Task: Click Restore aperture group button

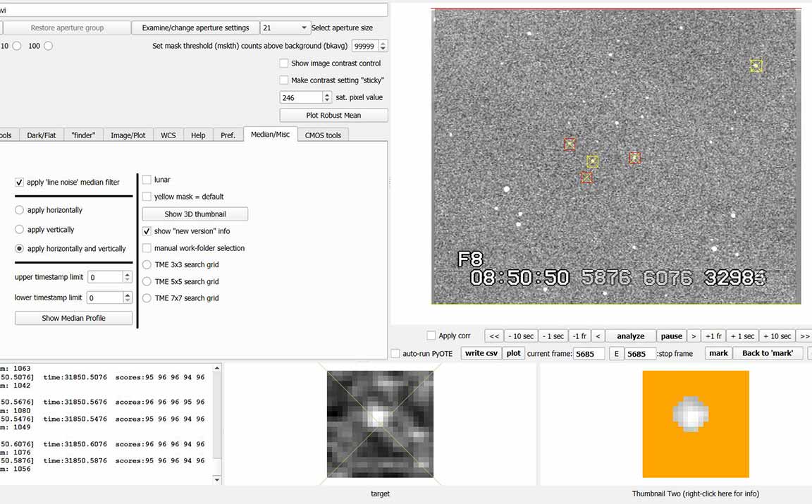Action: click(67, 27)
